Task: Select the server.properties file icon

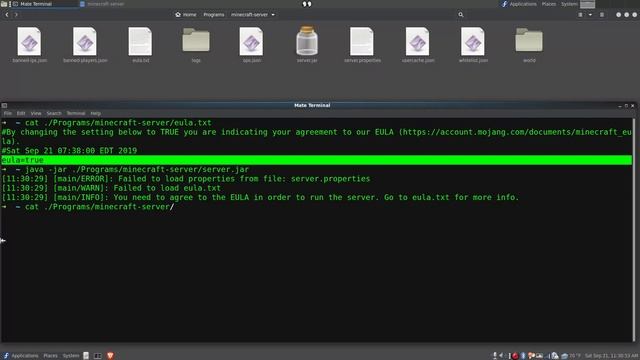Action: (362, 41)
